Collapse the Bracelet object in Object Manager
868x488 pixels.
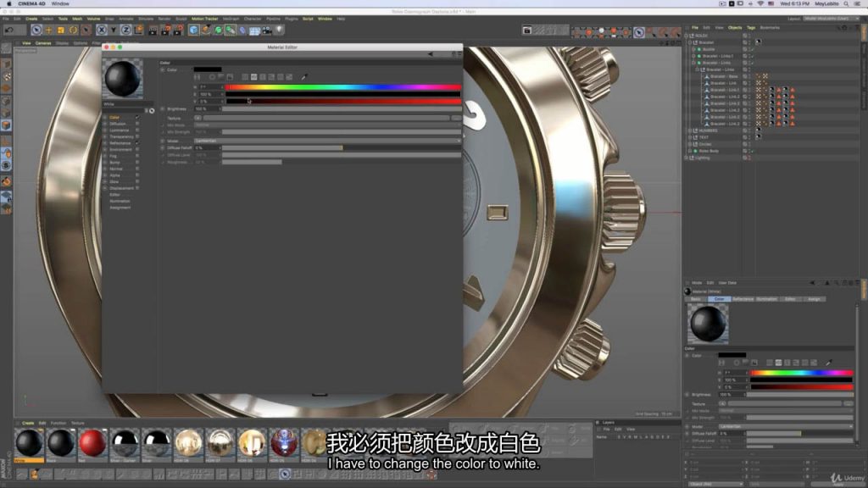pos(690,42)
